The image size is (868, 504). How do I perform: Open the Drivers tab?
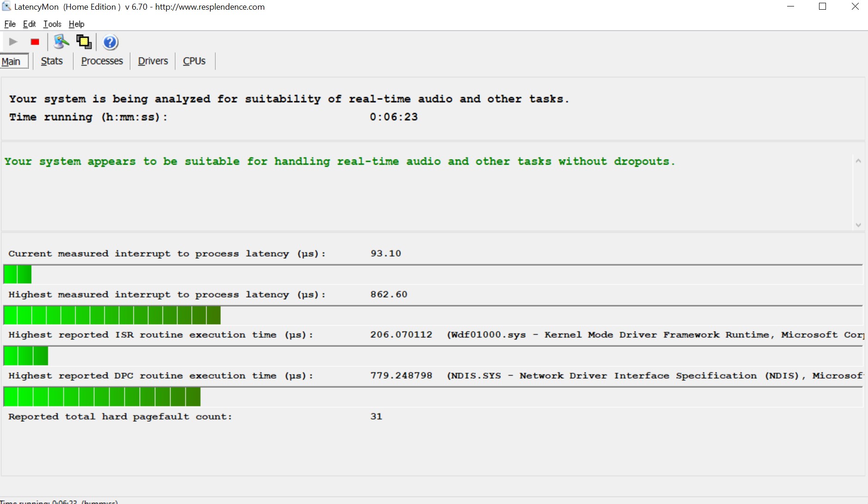coord(153,61)
